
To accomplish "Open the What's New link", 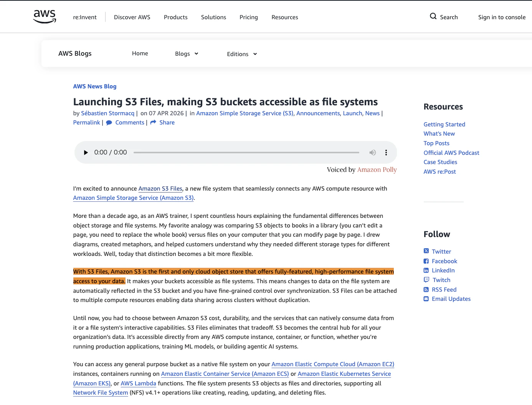I will click(x=439, y=134).
